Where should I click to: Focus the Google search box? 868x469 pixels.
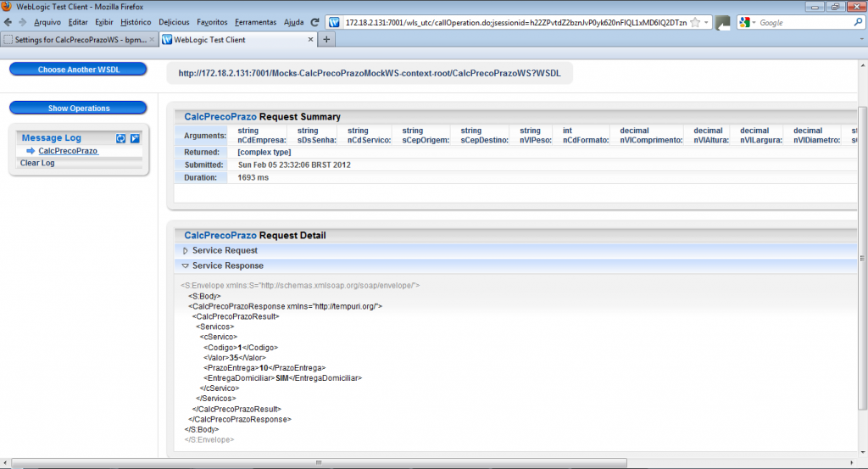[x=805, y=23]
